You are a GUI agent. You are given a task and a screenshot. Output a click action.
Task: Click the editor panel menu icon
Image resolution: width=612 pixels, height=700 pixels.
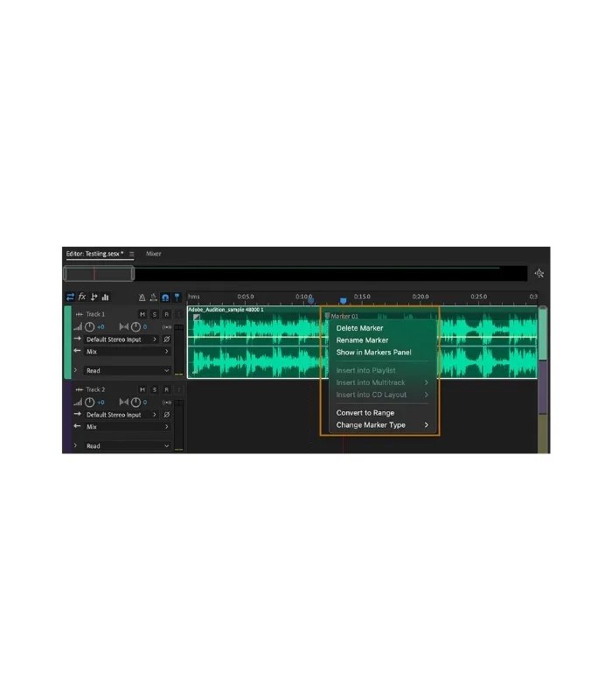pyautogui.click(x=132, y=254)
